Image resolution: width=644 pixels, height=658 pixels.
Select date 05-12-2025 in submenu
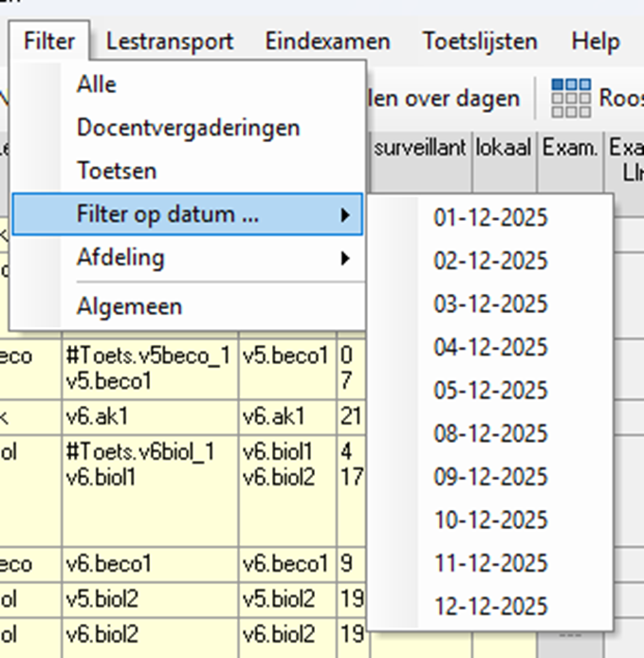point(490,390)
